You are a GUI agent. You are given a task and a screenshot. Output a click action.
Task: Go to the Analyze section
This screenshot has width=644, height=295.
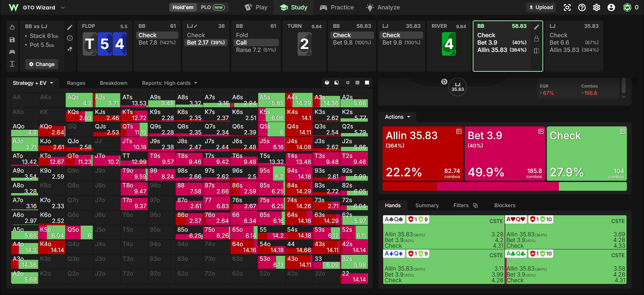click(383, 7)
